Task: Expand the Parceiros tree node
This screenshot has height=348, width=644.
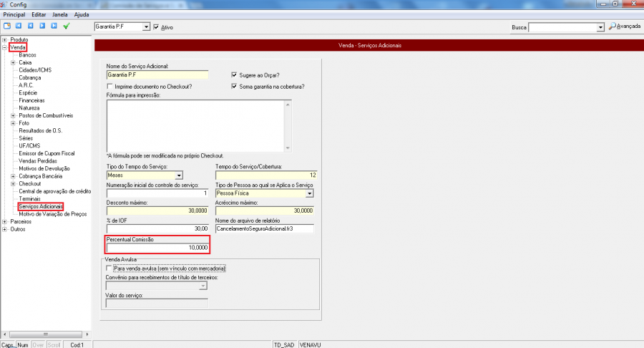Action: 4,221
